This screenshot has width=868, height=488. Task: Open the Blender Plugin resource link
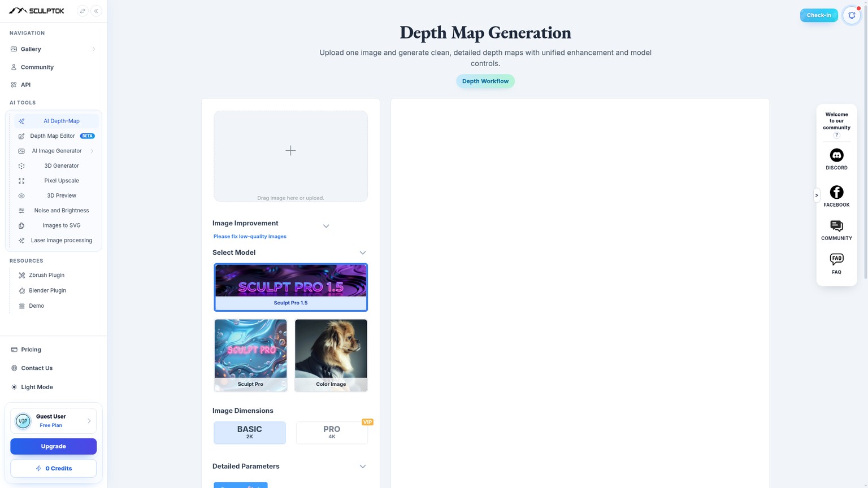point(47,290)
